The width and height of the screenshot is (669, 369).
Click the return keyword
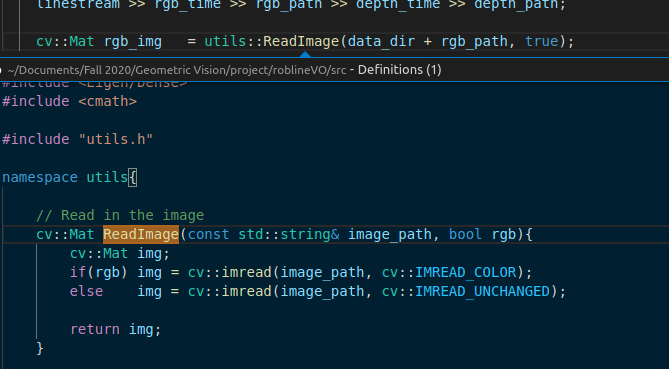tap(95, 329)
